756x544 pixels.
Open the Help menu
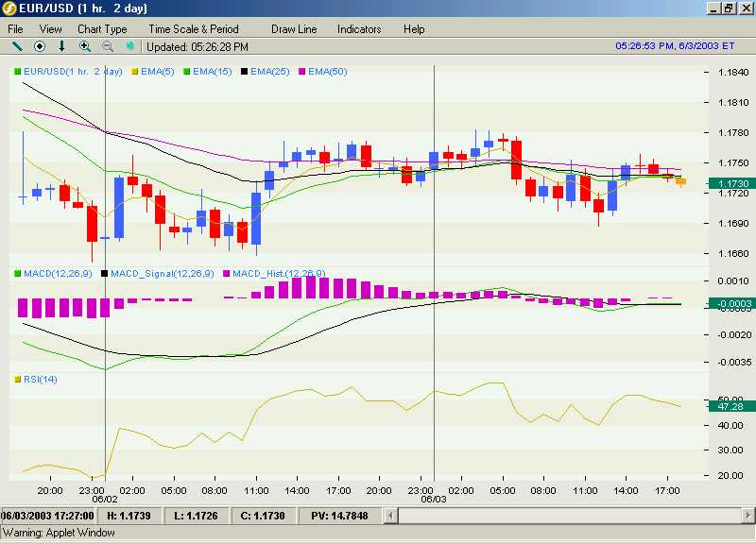pyautogui.click(x=414, y=29)
